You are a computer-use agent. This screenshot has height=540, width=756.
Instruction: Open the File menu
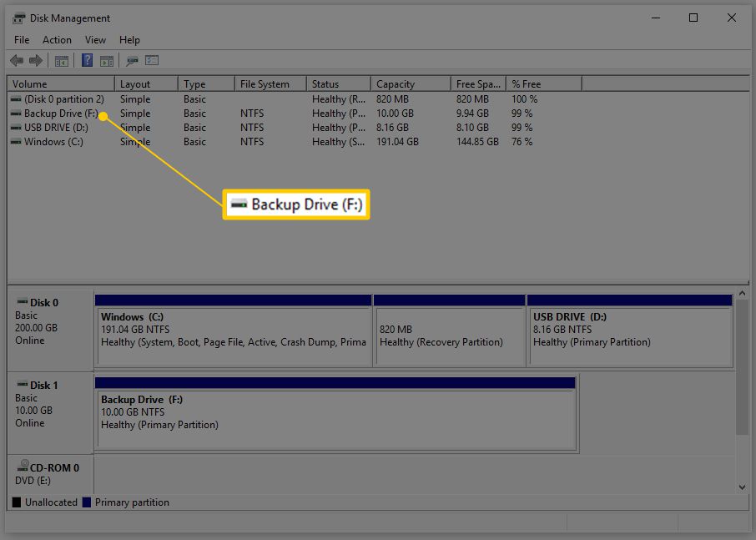coord(22,40)
